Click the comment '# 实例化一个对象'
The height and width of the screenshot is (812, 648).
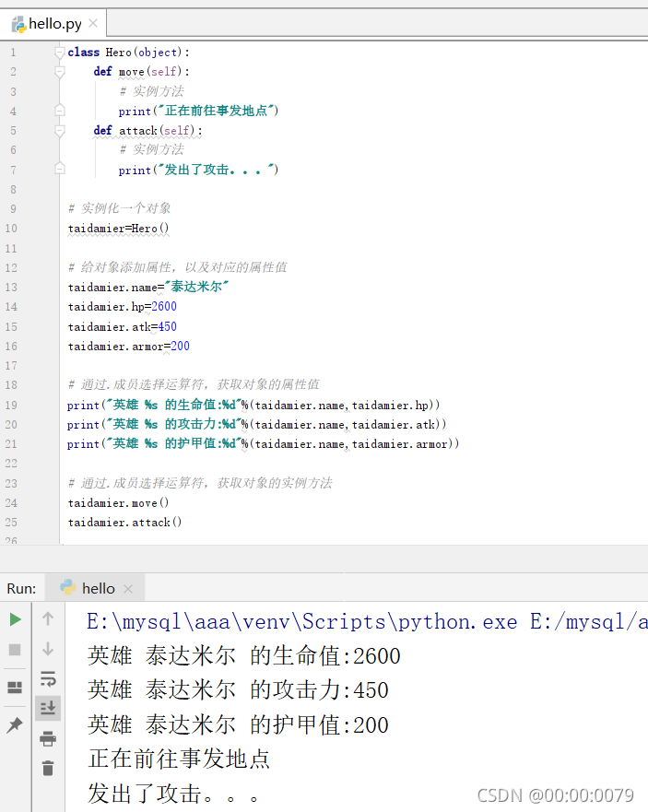tap(120, 208)
